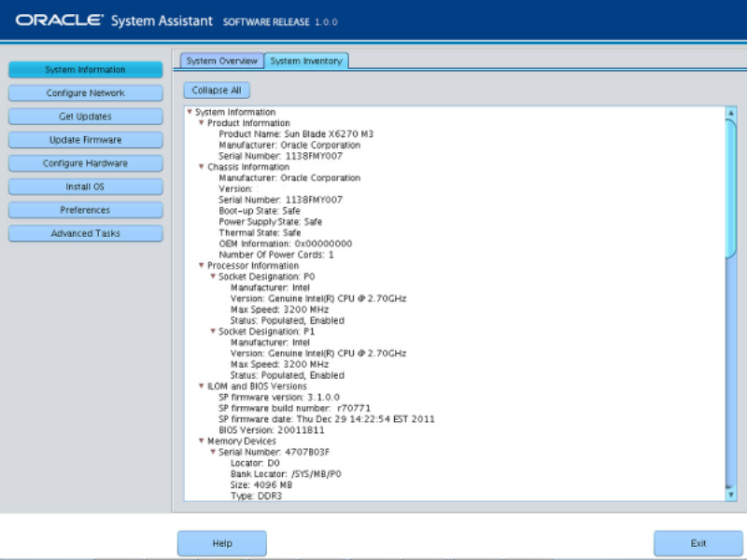This screenshot has width=747, height=560.
Task: Select the chassis Version row
Action: coord(236,189)
